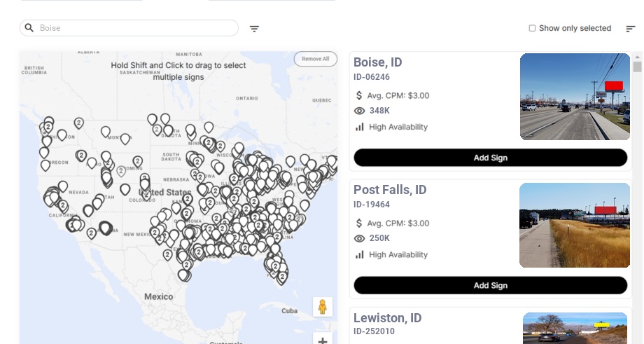Open the Lewiston billboard photo

coord(575,329)
